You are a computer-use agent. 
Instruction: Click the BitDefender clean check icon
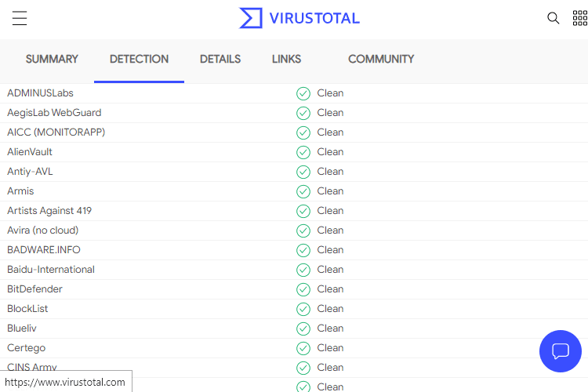[x=303, y=289]
